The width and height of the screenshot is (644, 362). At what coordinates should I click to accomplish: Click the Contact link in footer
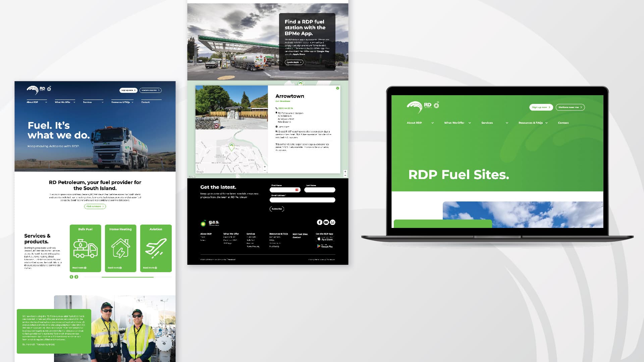[x=297, y=237]
